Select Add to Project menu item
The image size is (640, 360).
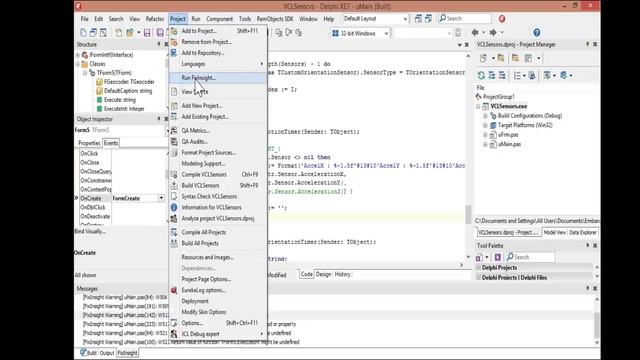click(218, 31)
